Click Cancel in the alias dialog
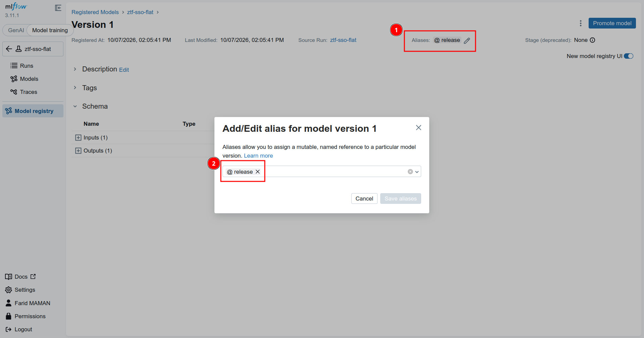 pyautogui.click(x=364, y=199)
